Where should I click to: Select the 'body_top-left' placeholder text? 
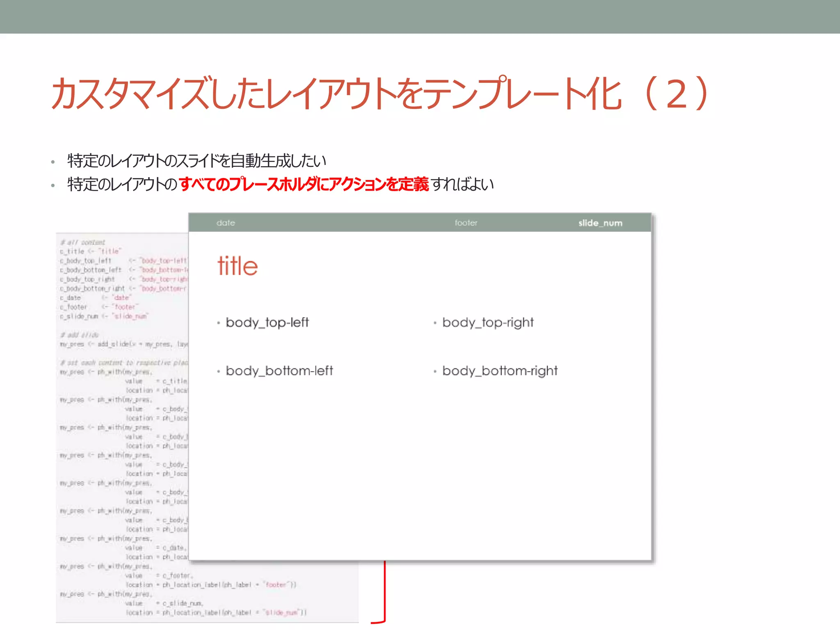pyautogui.click(x=267, y=322)
